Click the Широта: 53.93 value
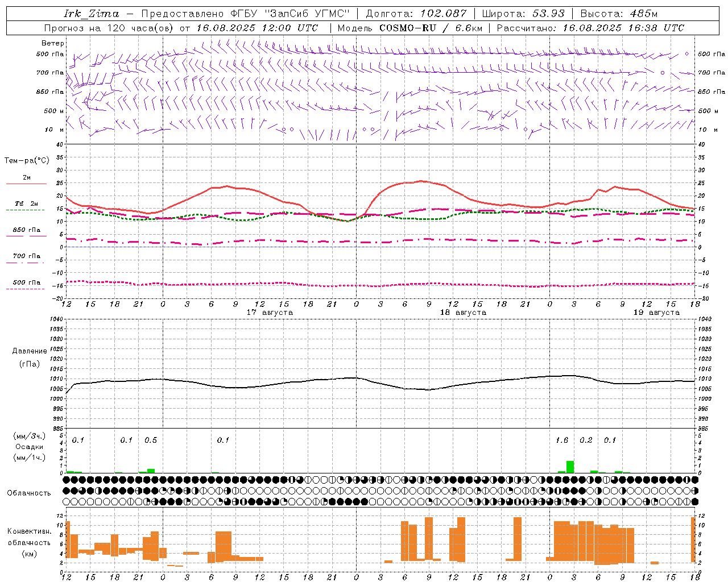Screen dimensions: 728x582 click(523, 14)
